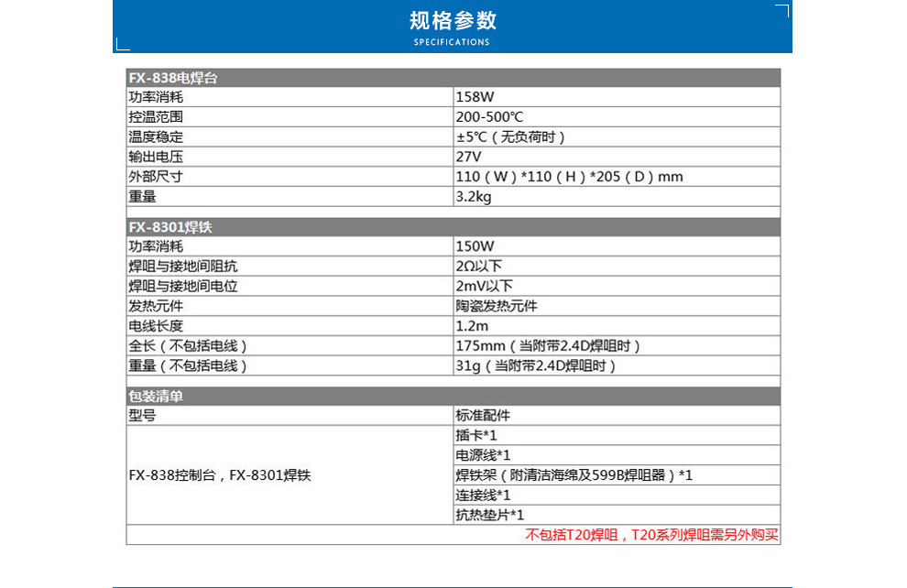Select the 外部尺寸 label
The width and height of the screenshot is (907, 588).
point(156,177)
